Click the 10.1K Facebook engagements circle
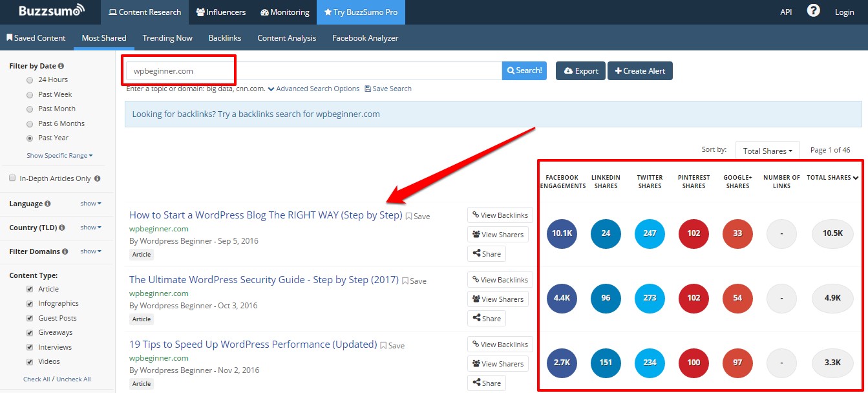Screen dimensions: 868x393 [562, 233]
